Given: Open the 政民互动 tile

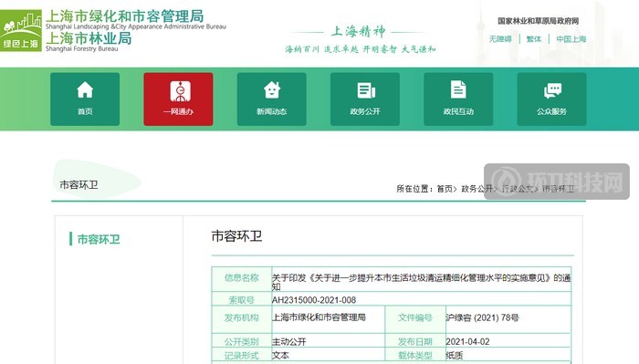Looking at the screenshot, I should point(458,99).
